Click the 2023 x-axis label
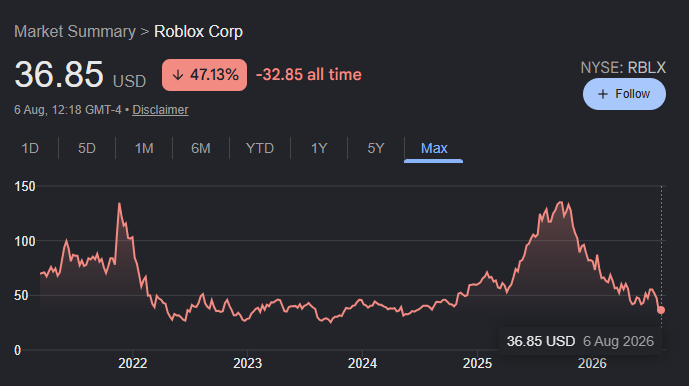Screen dimensions: 689x386 247,364
